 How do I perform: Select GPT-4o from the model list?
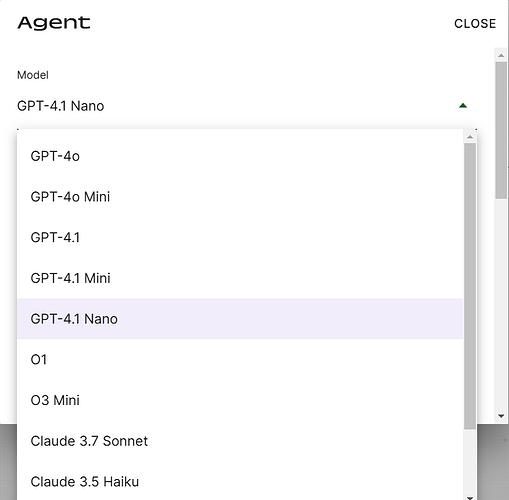pos(240,156)
